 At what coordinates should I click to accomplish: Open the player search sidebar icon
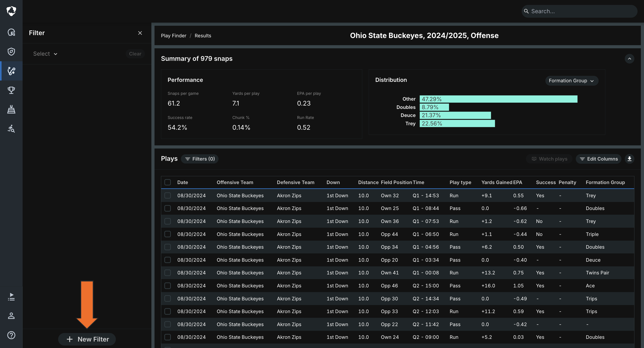tap(11, 129)
